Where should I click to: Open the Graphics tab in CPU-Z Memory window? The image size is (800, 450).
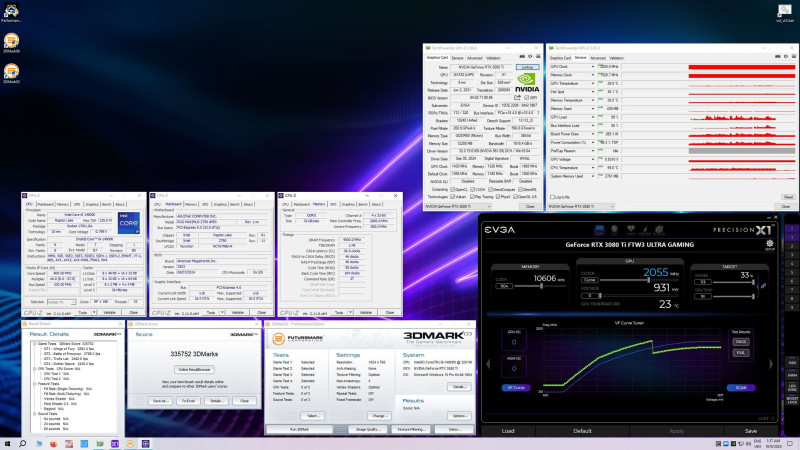[x=348, y=205]
